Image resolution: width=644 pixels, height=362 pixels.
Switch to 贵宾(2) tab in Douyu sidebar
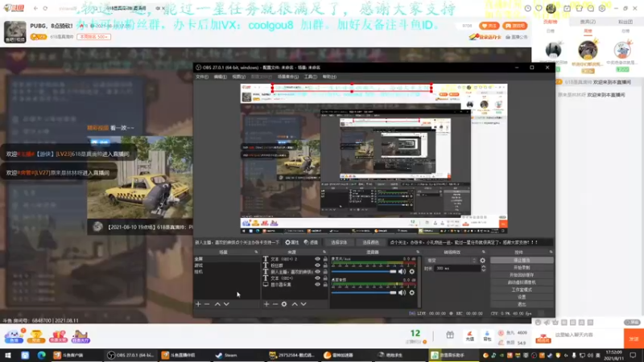(x=588, y=22)
